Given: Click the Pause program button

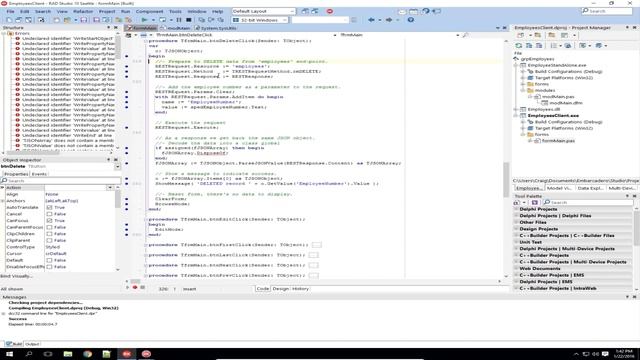Looking at the screenshot, I should click(179, 20).
